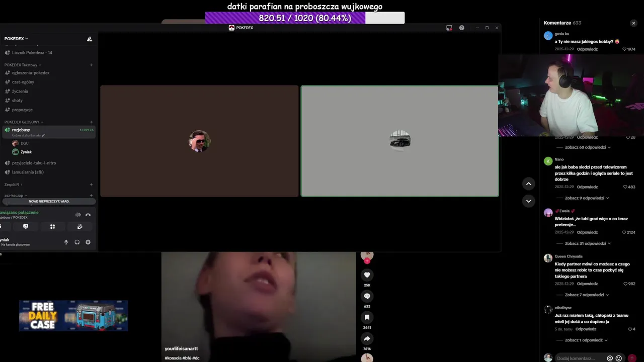Insert mention with @ icon
Viewport: 644px width, 362px height.
(610, 358)
